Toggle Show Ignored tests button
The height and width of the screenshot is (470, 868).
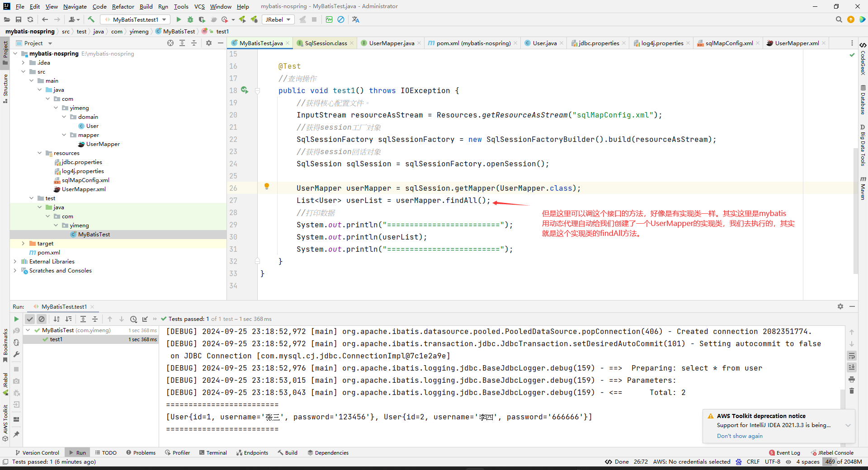42,319
